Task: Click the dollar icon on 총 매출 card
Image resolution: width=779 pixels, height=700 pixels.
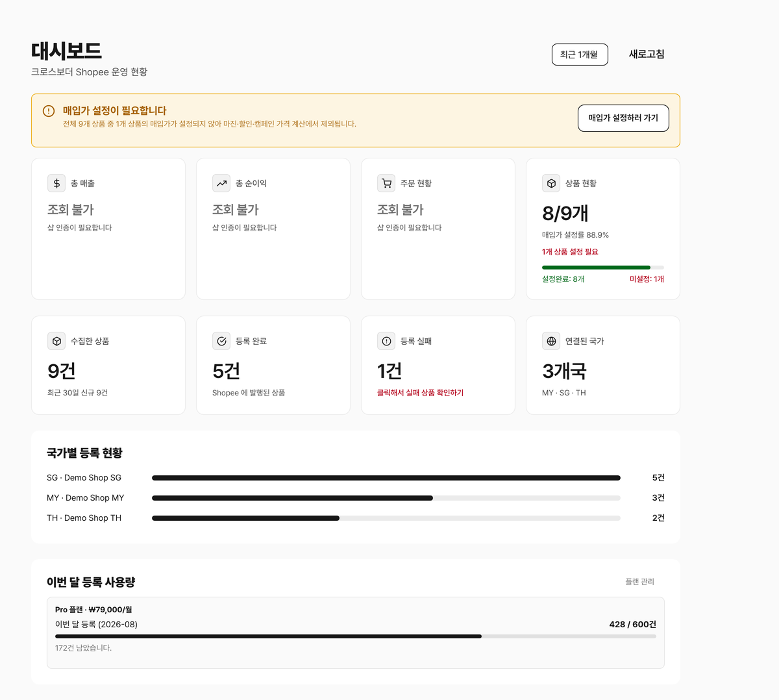Action: pos(56,183)
